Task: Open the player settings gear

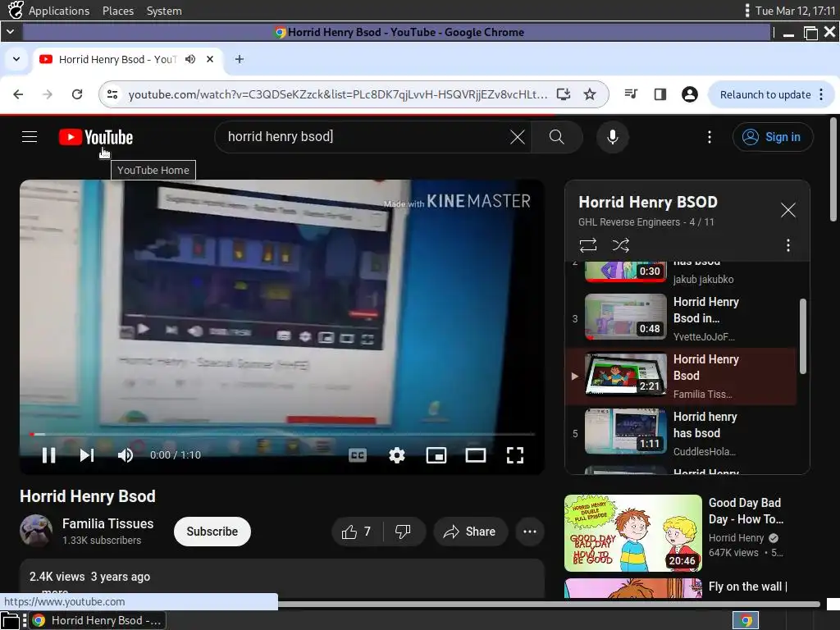Action: tap(396, 454)
